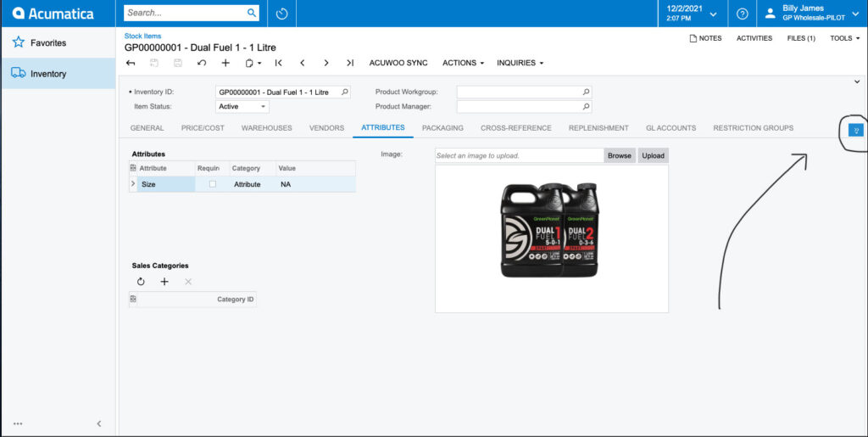868x437 pixels.
Task: Collapse the left sidebar with chevron
Action: (x=99, y=423)
